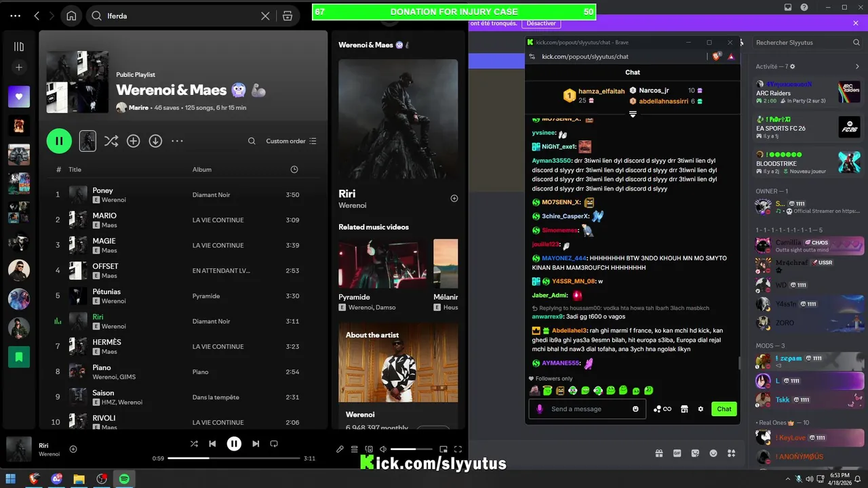Open playlist more options (three dots)
This screenshot has width=868, height=488.
pos(177,141)
